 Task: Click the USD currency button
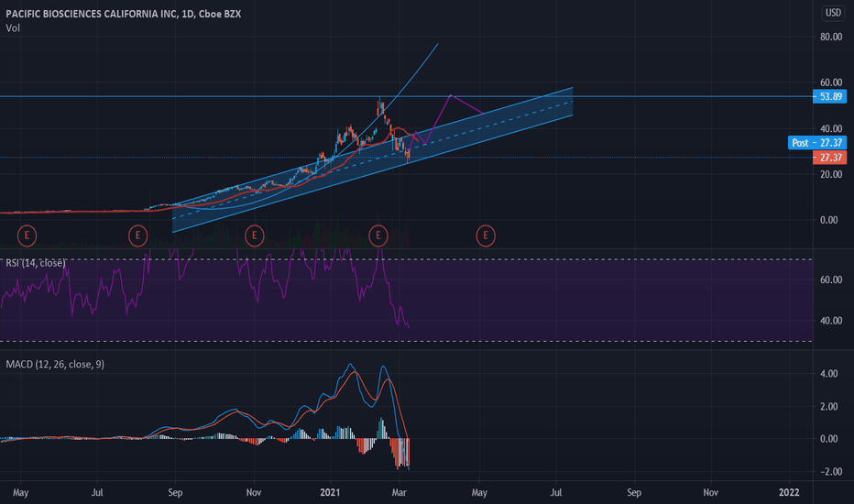[833, 13]
